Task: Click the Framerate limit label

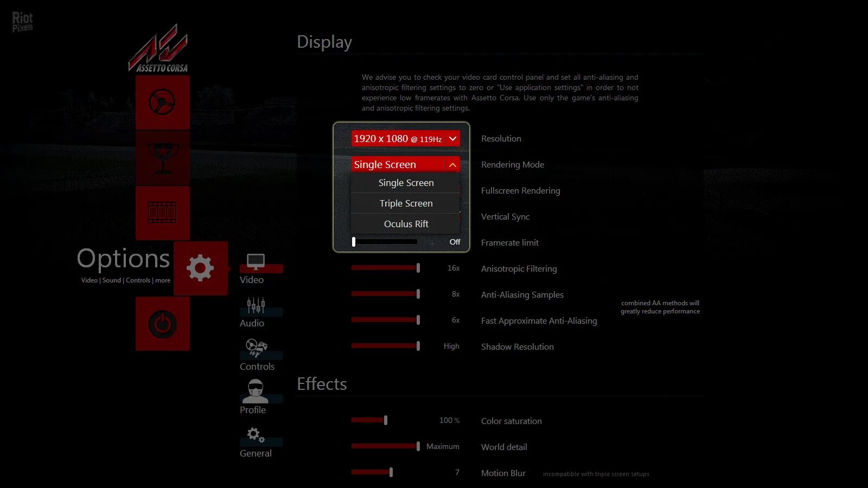Action: (x=510, y=243)
